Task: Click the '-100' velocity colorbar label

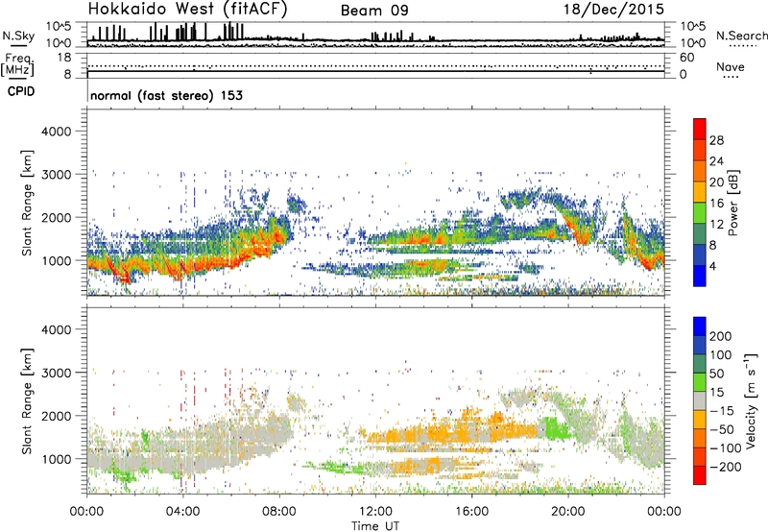Action: [x=726, y=448]
